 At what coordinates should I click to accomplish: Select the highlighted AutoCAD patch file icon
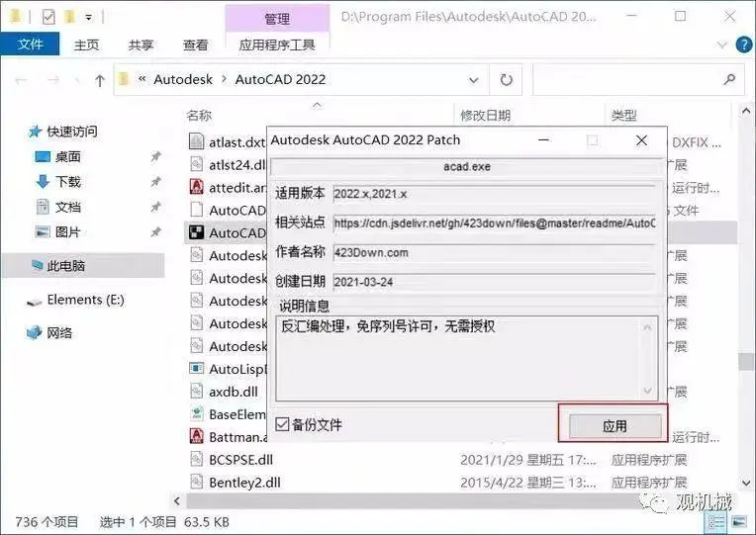pos(196,232)
